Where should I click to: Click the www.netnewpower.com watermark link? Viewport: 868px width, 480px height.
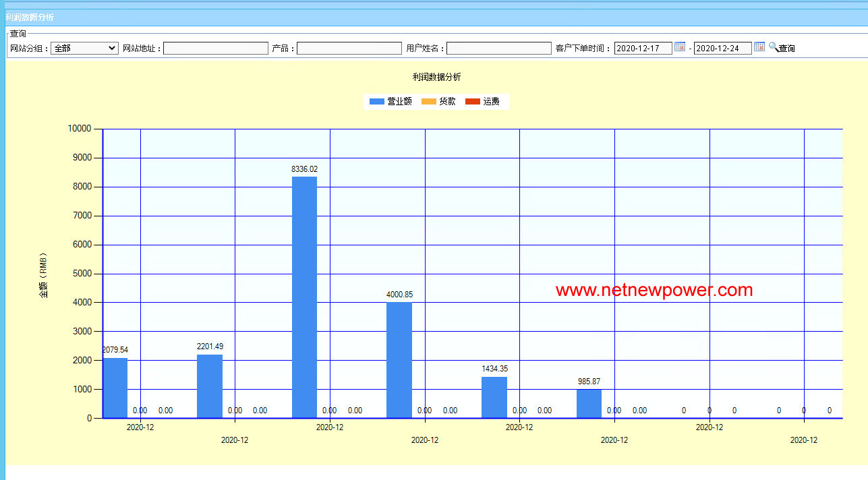(x=654, y=291)
